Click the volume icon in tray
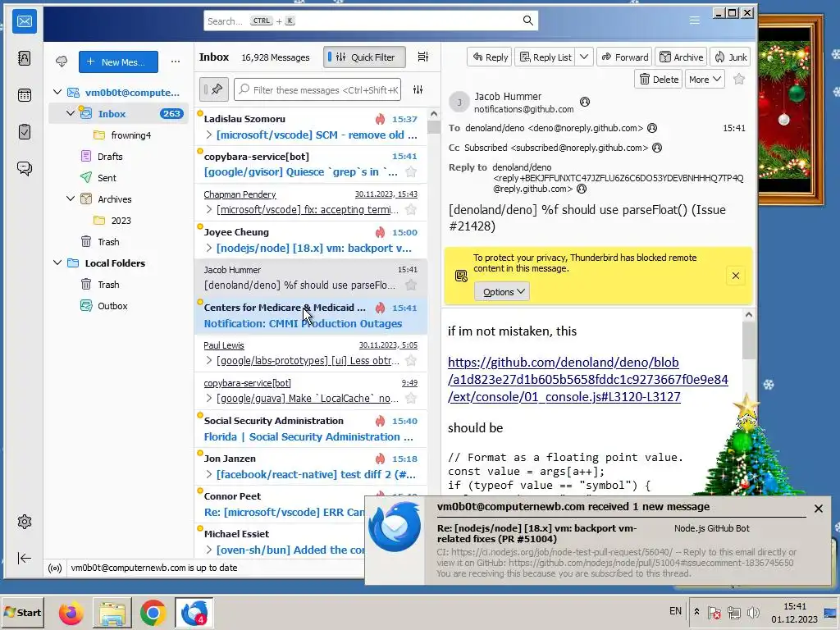Viewport: 840px width, 630px height. pyautogui.click(x=753, y=612)
